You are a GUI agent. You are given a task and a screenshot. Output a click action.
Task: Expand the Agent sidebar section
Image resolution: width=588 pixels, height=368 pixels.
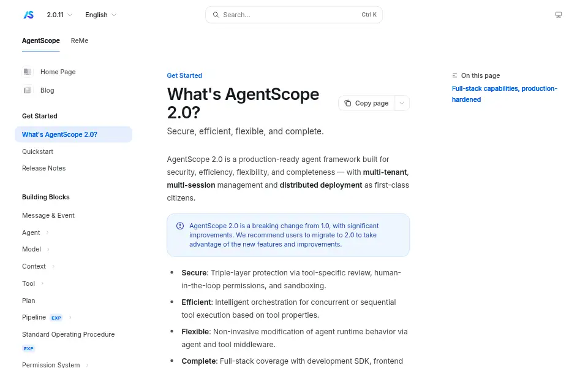(48, 232)
